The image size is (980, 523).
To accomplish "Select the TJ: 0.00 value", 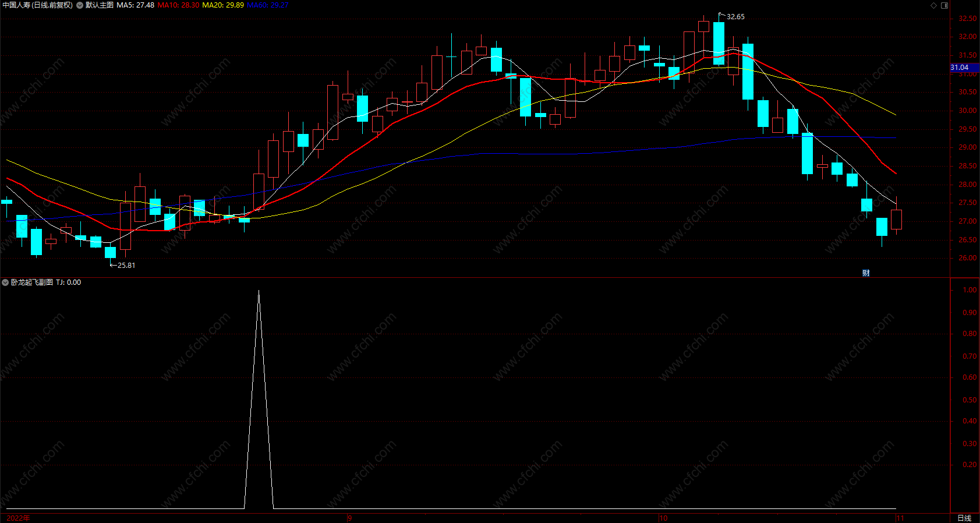I will [69, 282].
